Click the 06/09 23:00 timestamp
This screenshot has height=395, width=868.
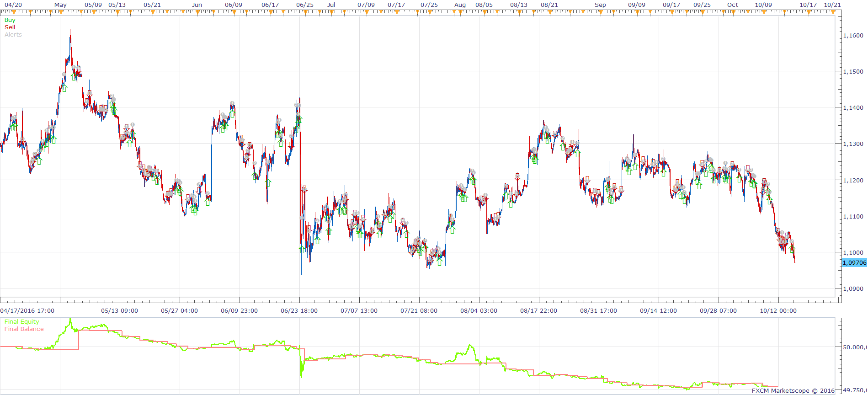click(240, 311)
